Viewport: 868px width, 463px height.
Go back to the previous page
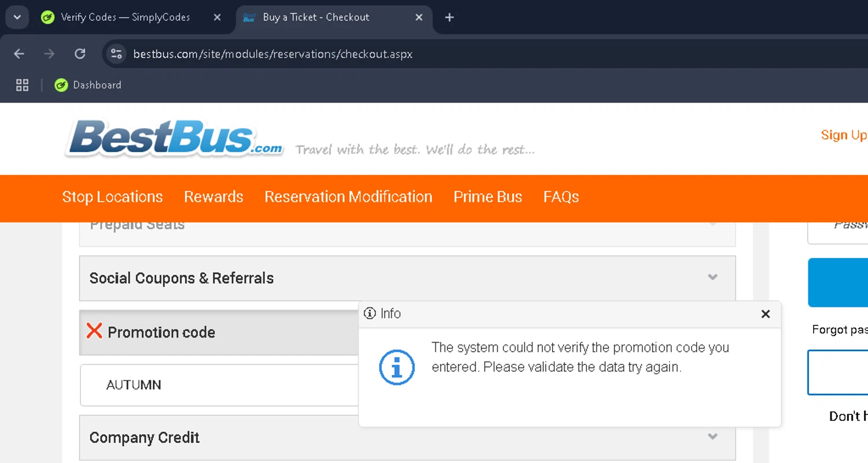[19, 54]
